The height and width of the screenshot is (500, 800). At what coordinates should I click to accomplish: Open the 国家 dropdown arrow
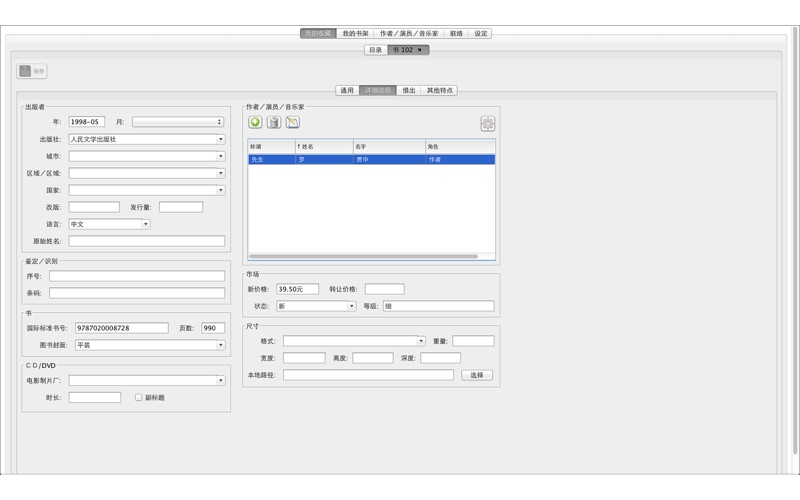pos(221,190)
